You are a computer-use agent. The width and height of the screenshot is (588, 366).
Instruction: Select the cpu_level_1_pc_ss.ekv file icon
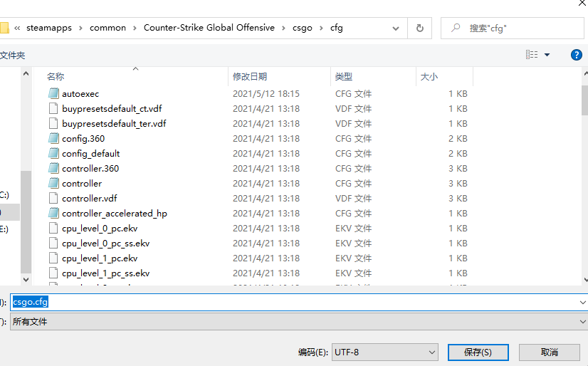pos(53,273)
